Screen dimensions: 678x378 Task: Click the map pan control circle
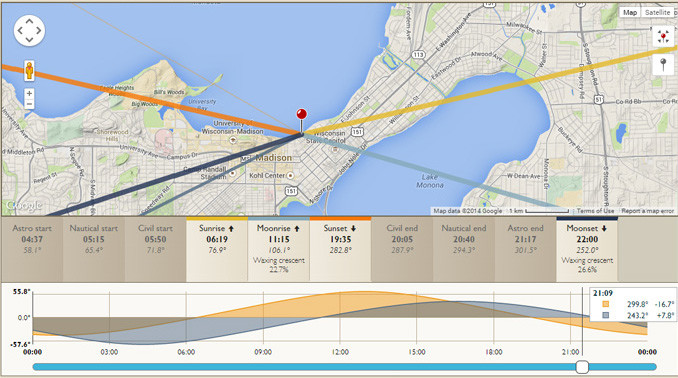point(29,31)
